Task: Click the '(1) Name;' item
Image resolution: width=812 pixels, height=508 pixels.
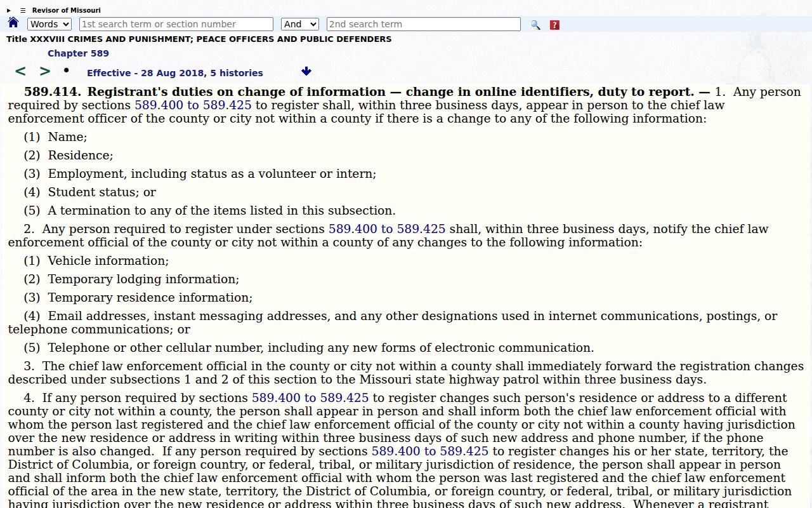Action: click(x=56, y=137)
